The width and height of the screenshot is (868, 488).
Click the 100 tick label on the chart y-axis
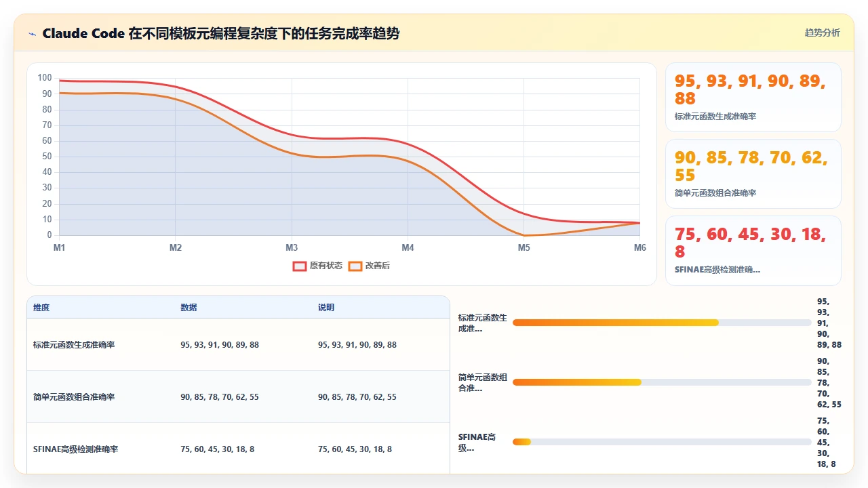[x=45, y=78]
